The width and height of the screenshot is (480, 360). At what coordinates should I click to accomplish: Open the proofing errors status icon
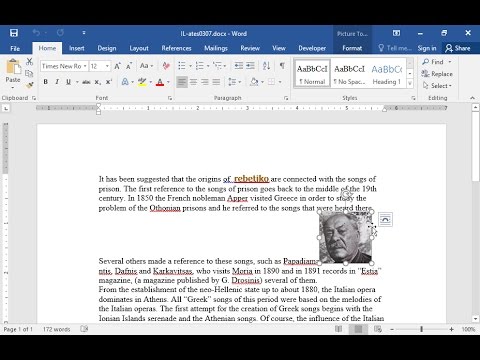(x=84, y=329)
